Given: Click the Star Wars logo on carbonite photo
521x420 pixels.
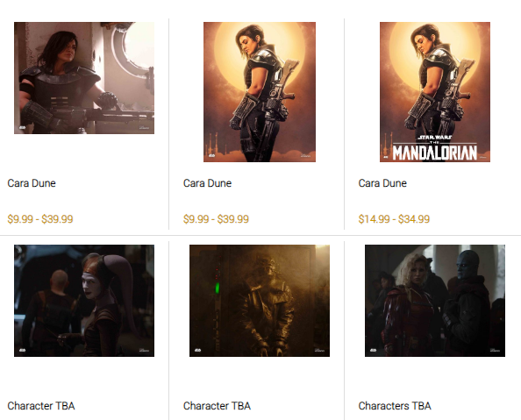Looking at the screenshot, I should point(197,350).
